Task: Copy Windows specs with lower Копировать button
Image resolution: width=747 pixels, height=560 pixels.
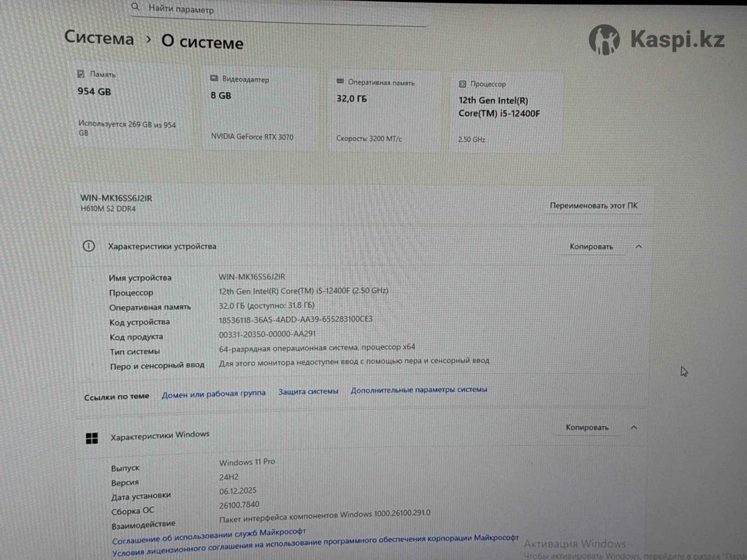Action: [587, 427]
